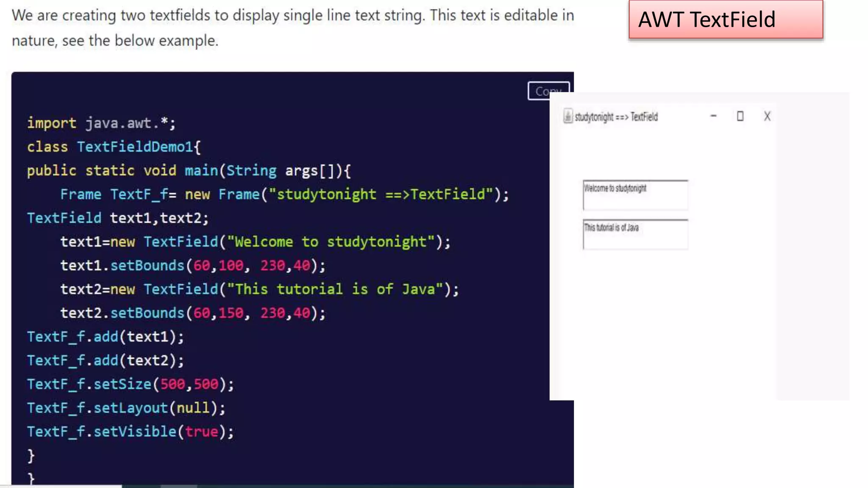The image size is (868, 488).
Task: Click the 'text2.setBounds(60,150, 230,40);' line
Action: 193,313
